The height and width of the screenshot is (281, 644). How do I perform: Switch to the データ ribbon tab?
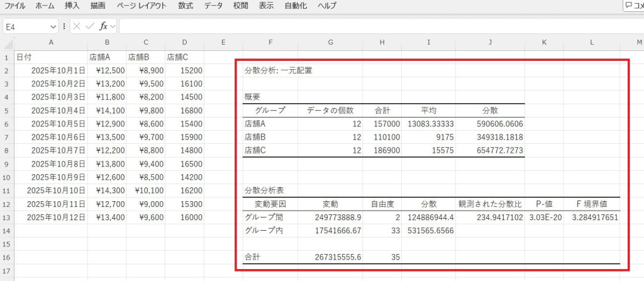(x=213, y=6)
